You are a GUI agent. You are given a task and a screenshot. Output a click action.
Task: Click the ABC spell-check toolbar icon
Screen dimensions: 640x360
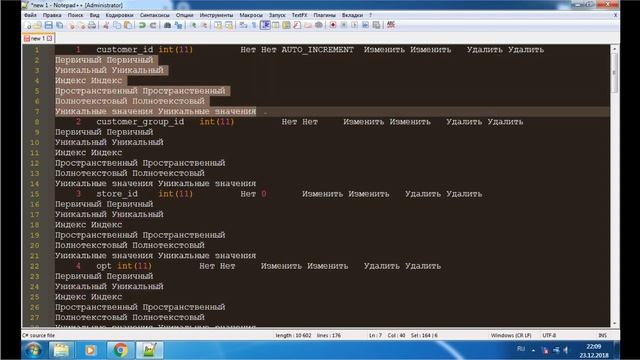(x=391, y=25)
